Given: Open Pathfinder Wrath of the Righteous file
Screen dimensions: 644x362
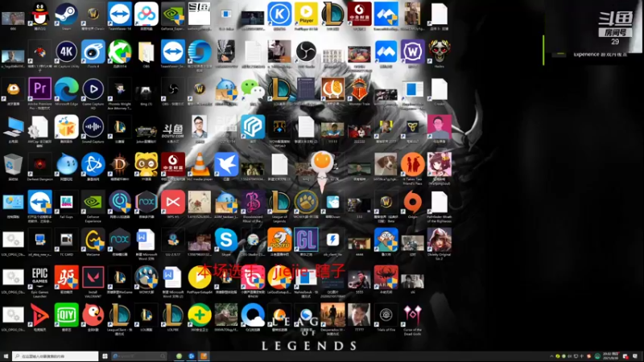Looking at the screenshot, I should pos(439,203).
